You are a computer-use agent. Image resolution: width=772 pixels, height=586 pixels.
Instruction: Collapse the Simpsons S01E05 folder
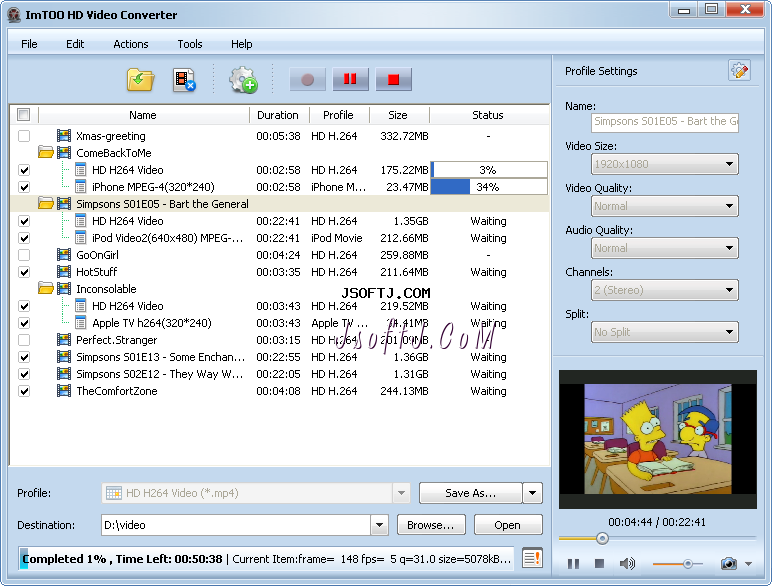tap(46, 203)
